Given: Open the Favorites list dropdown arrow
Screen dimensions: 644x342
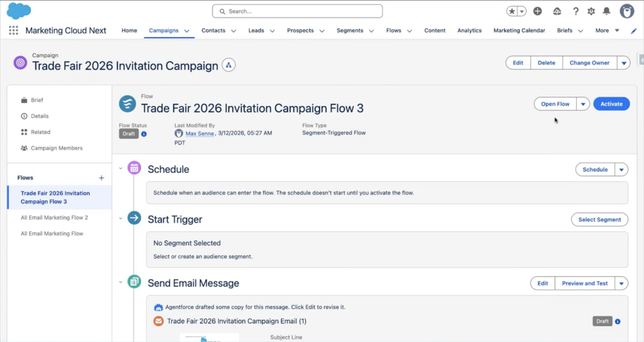Looking at the screenshot, I should [x=522, y=11].
